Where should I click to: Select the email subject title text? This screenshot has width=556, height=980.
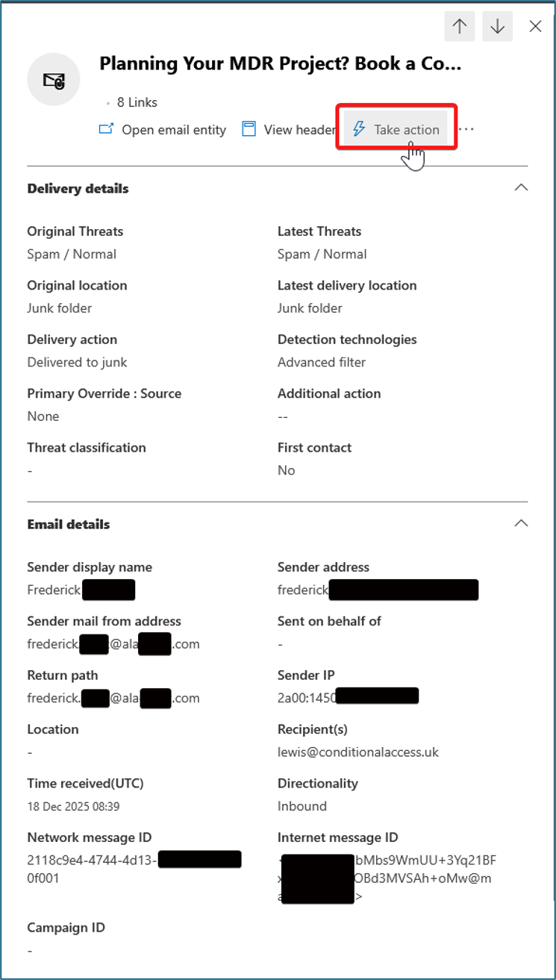(x=281, y=63)
